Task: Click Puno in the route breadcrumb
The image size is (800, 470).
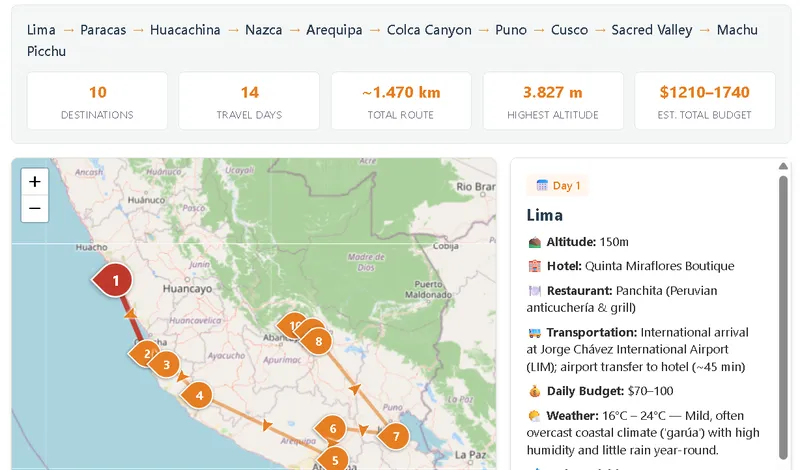Action: (x=511, y=30)
